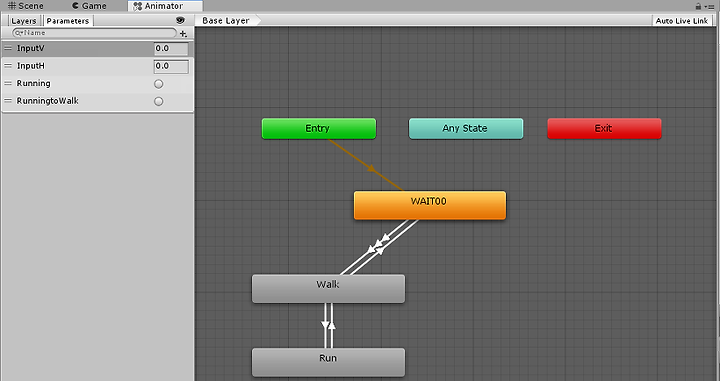Select the Run state node
This screenshot has width=720, height=381.
coord(328,362)
